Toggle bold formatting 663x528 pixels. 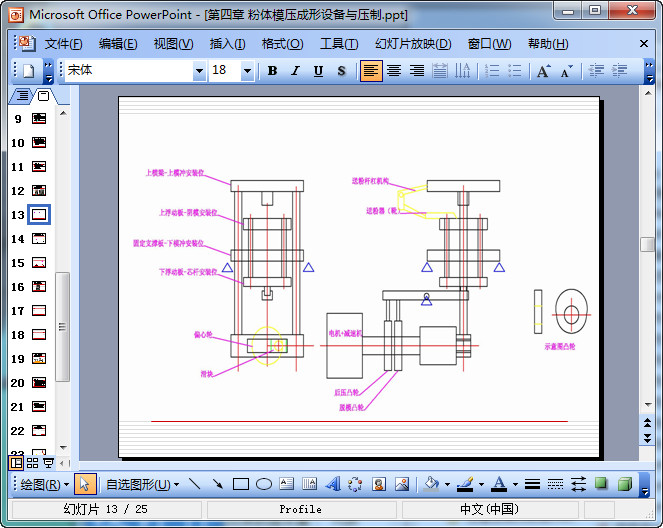point(272,71)
